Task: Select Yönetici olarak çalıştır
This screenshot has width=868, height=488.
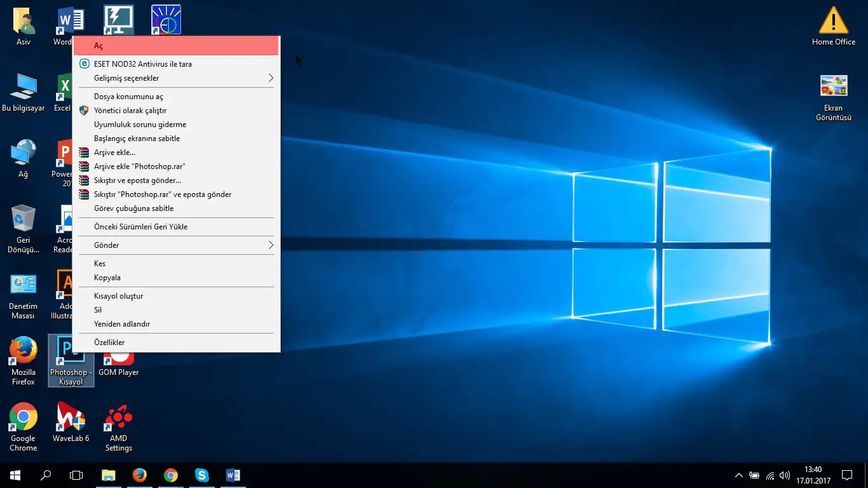Action: point(130,111)
